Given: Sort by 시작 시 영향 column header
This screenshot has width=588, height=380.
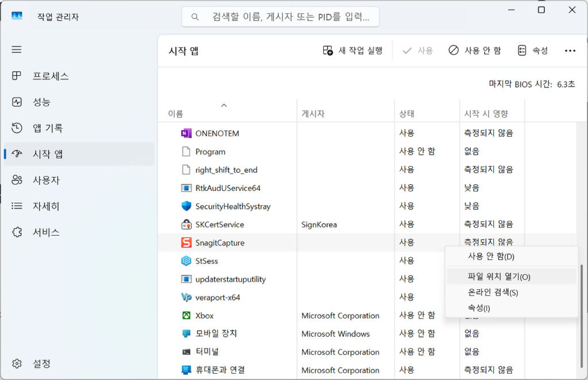Looking at the screenshot, I should point(486,114).
